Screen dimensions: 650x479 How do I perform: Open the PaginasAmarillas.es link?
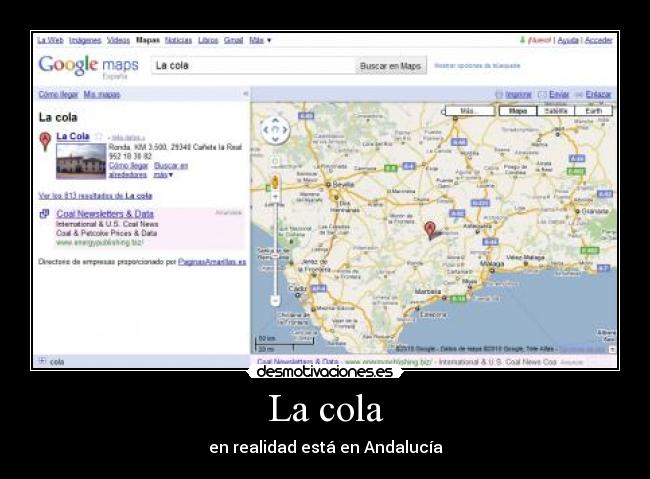[212, 262]
